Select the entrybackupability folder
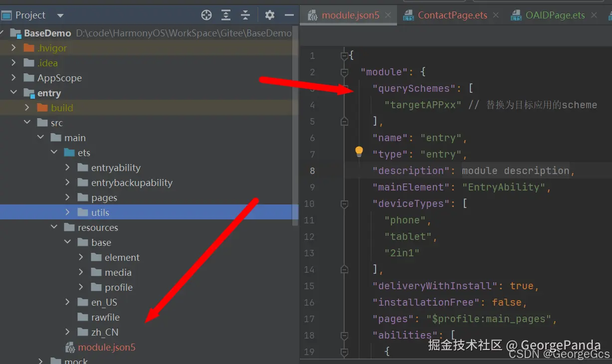Viewport: 612px width, 364px height. tap(132, 182)
